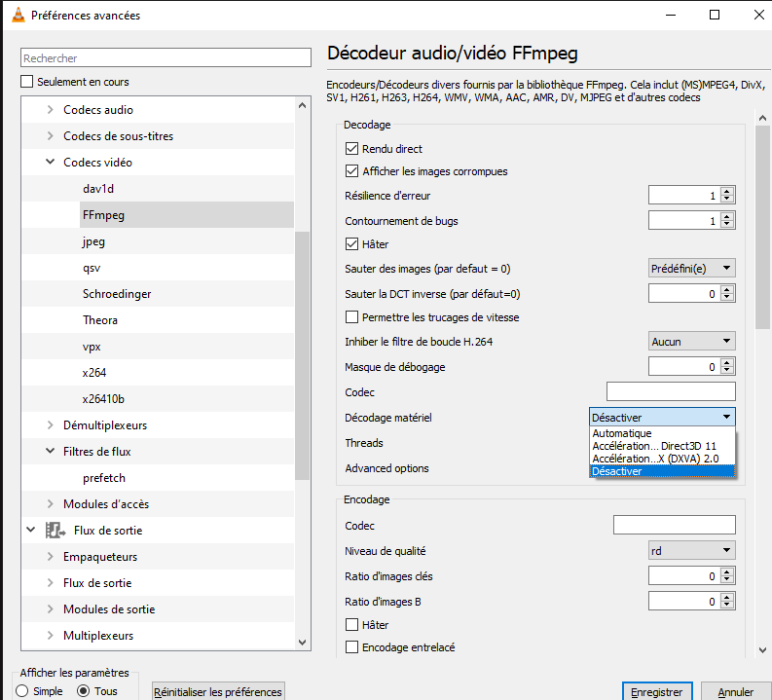This screenshot has height=700, width=772.
Task: Select the Tous settings radio button
Action: (x=83, y=691)
